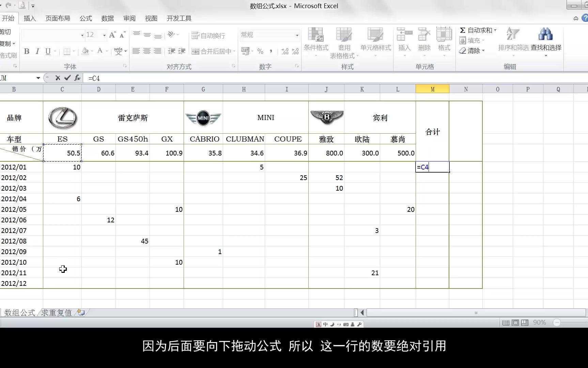Expand the font size dropdown
The width and height of the screenshot is (588, 368).
click(x=104, y=35)
